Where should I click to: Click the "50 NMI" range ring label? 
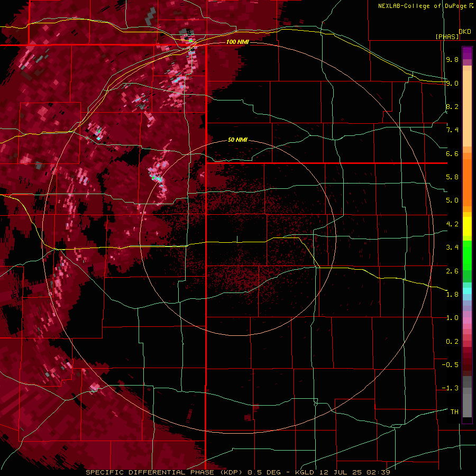click(237, 140)
